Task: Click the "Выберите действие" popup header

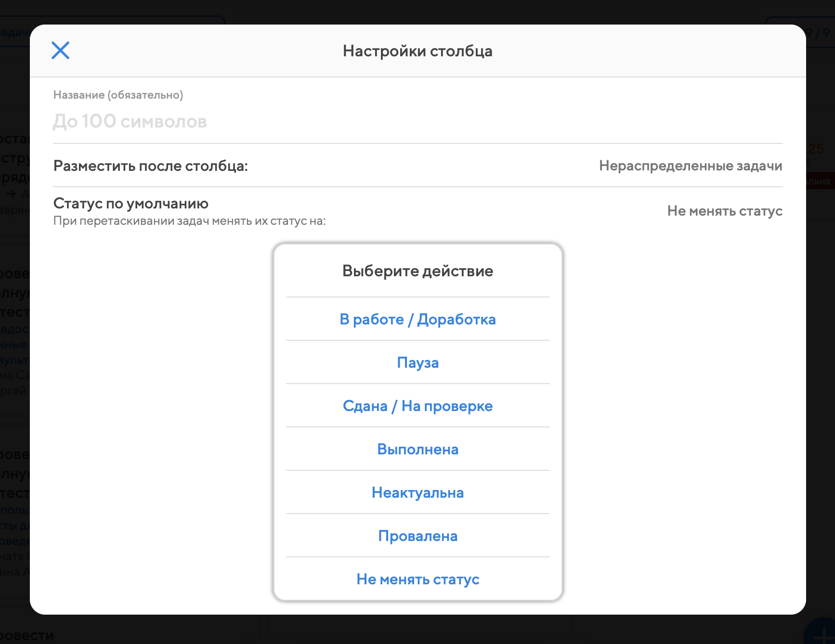Action: [x=417, y=271]
